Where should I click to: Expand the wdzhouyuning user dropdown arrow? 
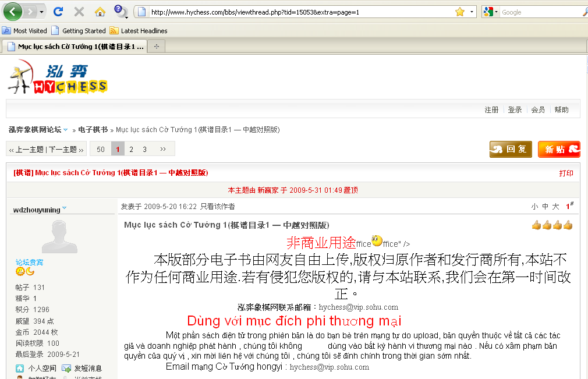click(x=64, y=208)
